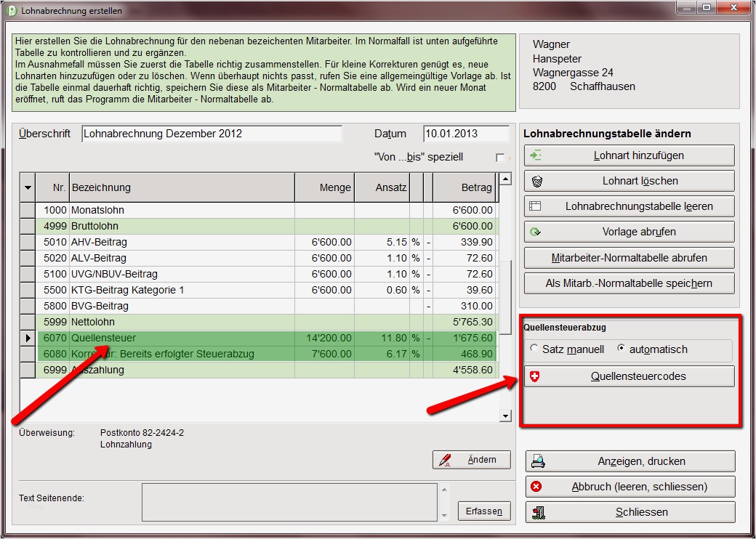Click the Text Seitenende text area
The height and width of the screenshot is (539, 756).
pyautogui.click(x=290, y=503)
